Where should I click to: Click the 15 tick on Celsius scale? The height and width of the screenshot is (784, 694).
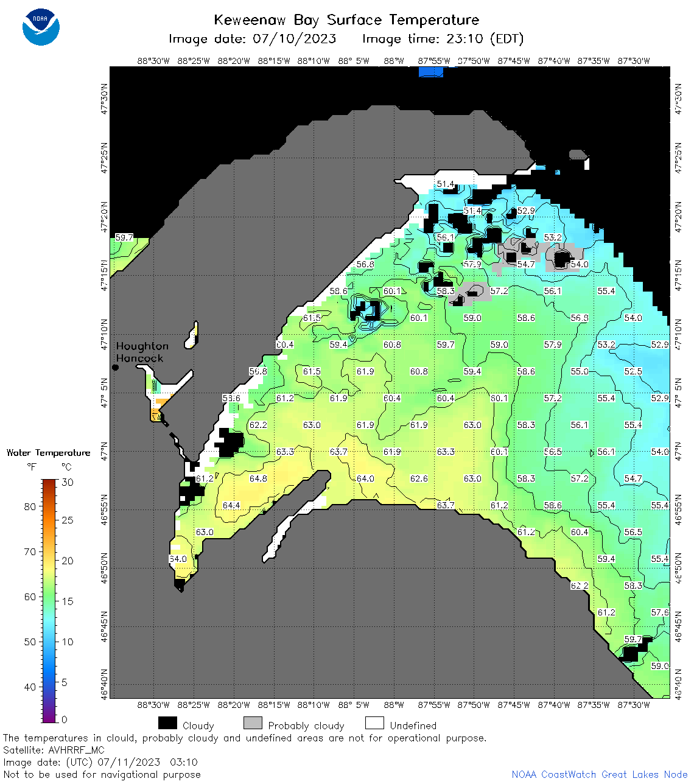[67, 601]
